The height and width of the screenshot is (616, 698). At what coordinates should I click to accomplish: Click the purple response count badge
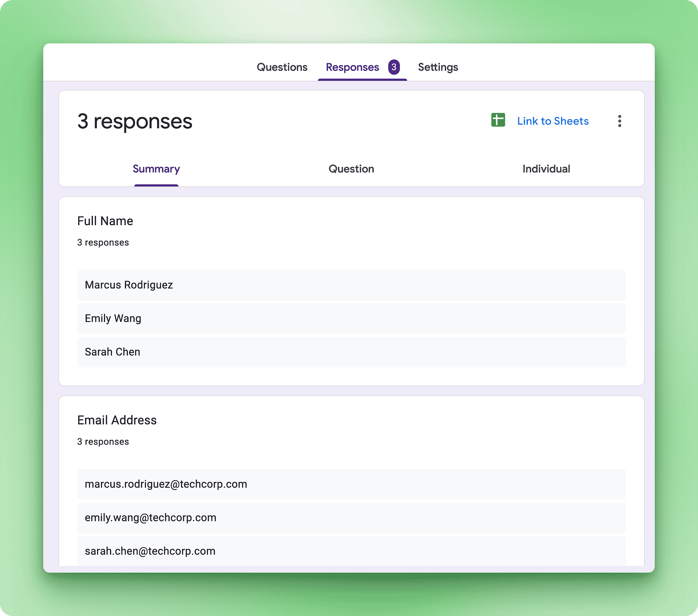(394, 67)
